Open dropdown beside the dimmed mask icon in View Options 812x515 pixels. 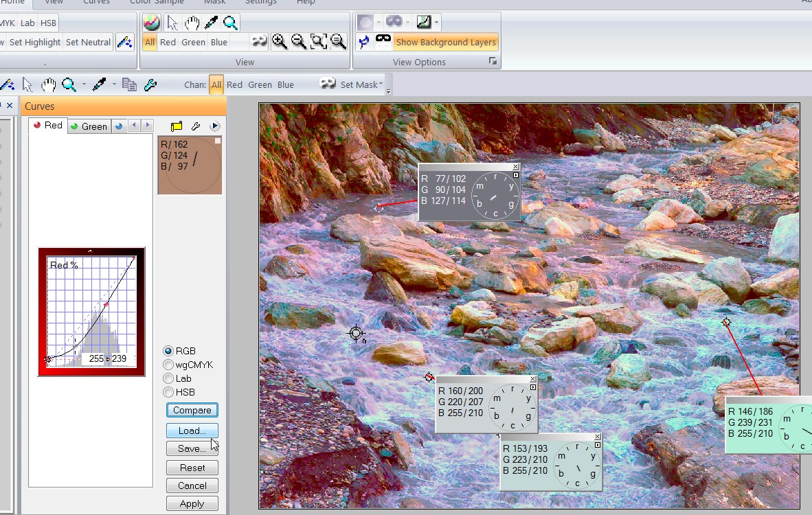(x=407, y=22)
